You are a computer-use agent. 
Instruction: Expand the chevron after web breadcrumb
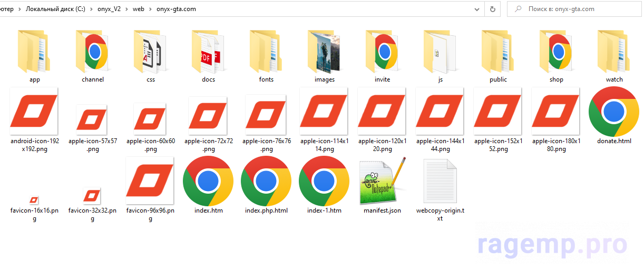[150, 9]
